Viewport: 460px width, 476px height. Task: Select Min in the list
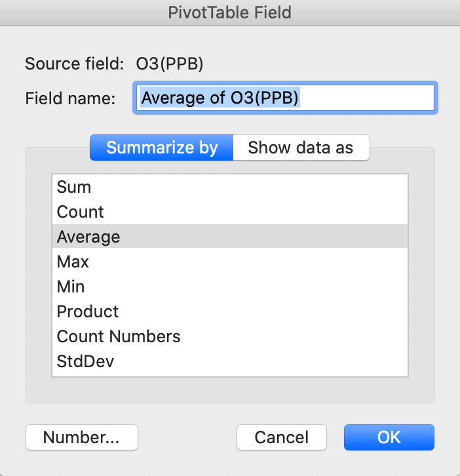[x=71, y=287]
